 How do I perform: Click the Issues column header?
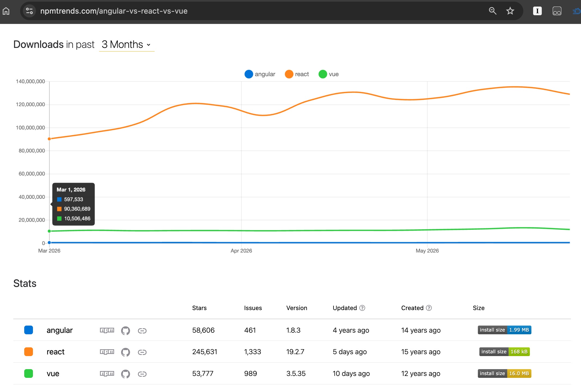click(253, 308)
